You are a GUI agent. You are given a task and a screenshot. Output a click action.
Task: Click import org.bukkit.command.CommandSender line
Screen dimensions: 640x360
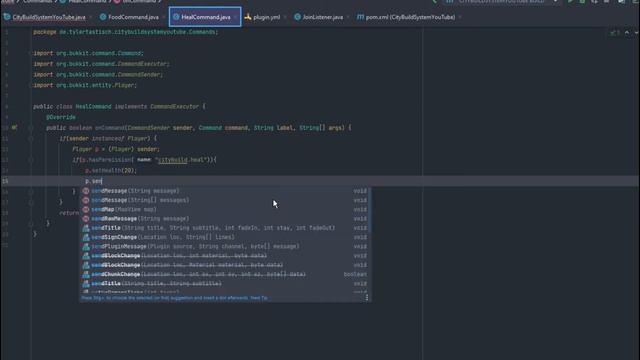(x=98, y=75)
